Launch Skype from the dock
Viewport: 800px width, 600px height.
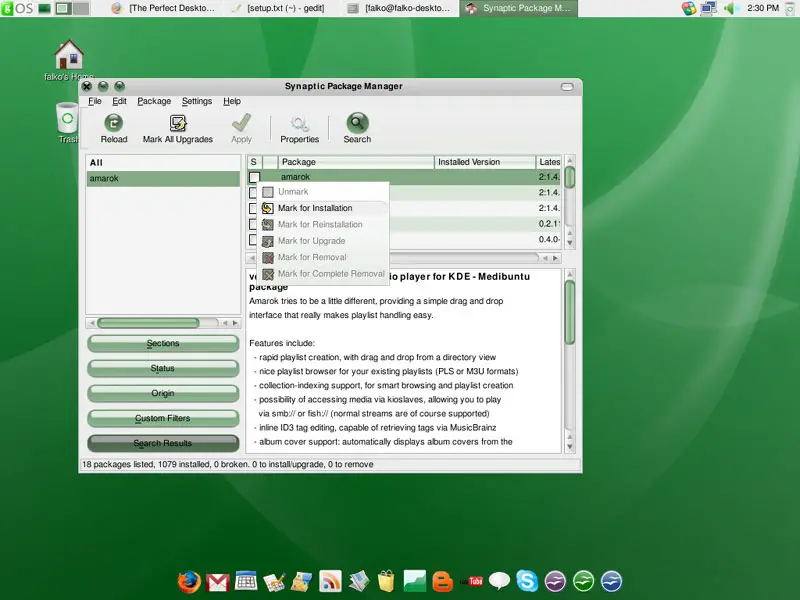tap(527, 581)
